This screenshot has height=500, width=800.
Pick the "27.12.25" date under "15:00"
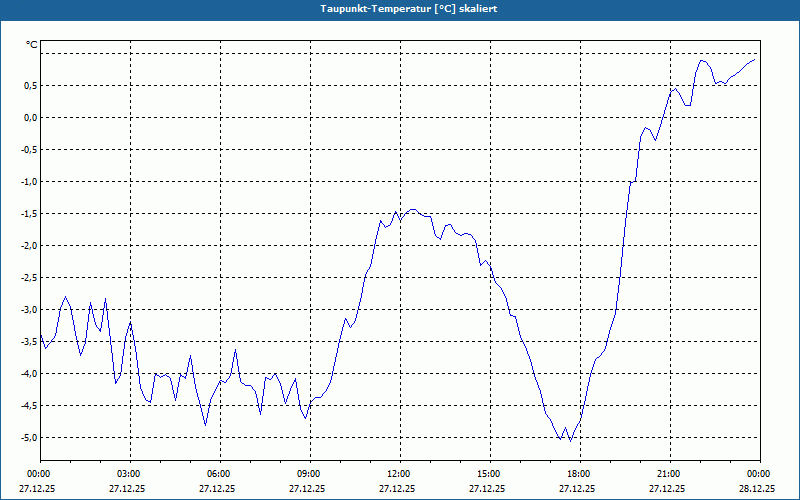tap(487, 489)
